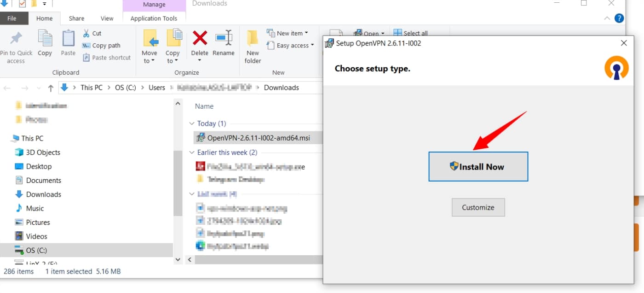This screenshot has width=644, height=293.
Task: Select Desktop in navigation pane
Action: pyautogui.click(x=39, y=166)
